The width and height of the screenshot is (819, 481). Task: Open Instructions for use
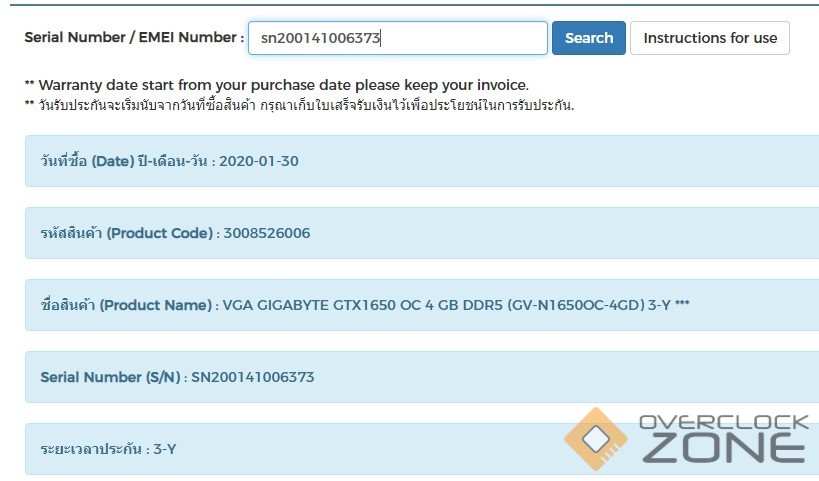point(709,38)
